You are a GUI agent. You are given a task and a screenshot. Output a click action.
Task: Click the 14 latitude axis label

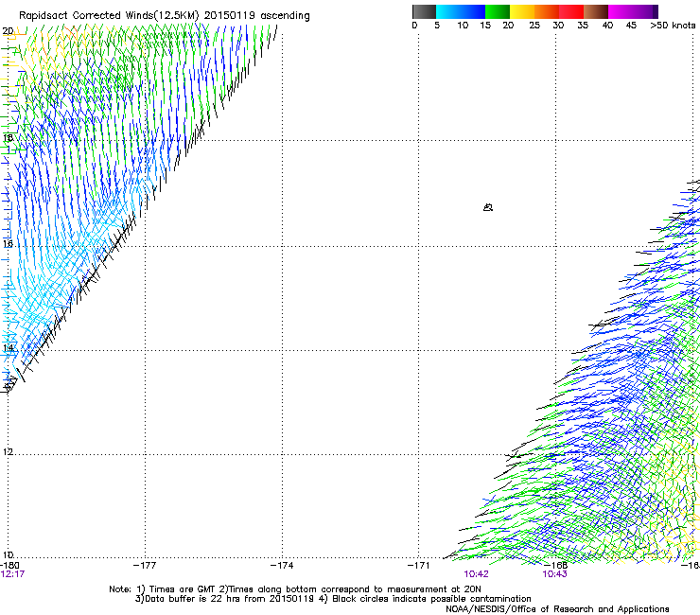pyautogui.click(x=8, y=347)
